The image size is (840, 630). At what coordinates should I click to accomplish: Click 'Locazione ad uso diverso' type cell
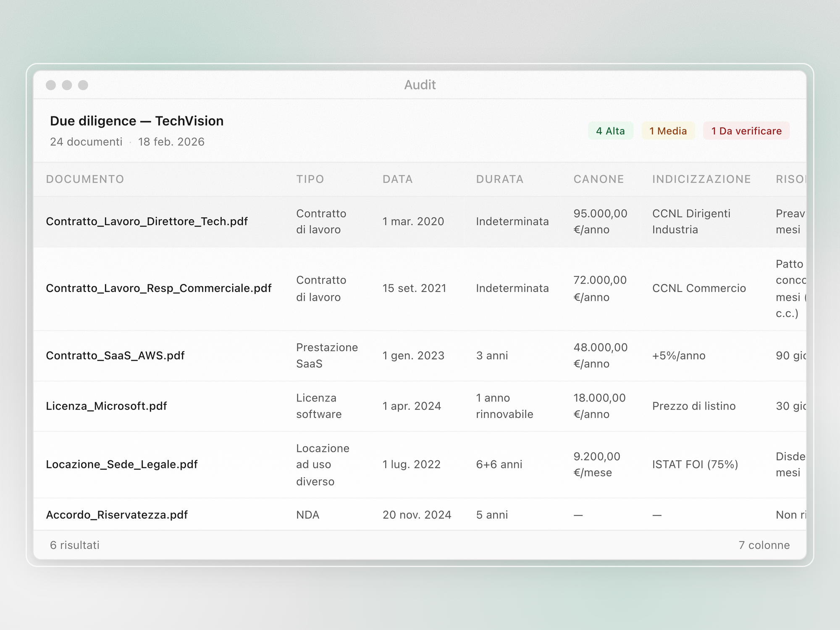[x=323, y=465]
